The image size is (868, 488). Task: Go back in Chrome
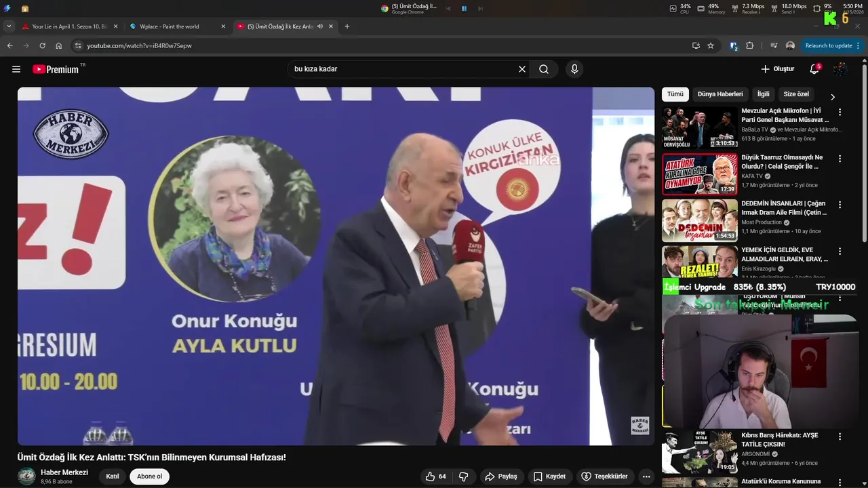(9, 45)
